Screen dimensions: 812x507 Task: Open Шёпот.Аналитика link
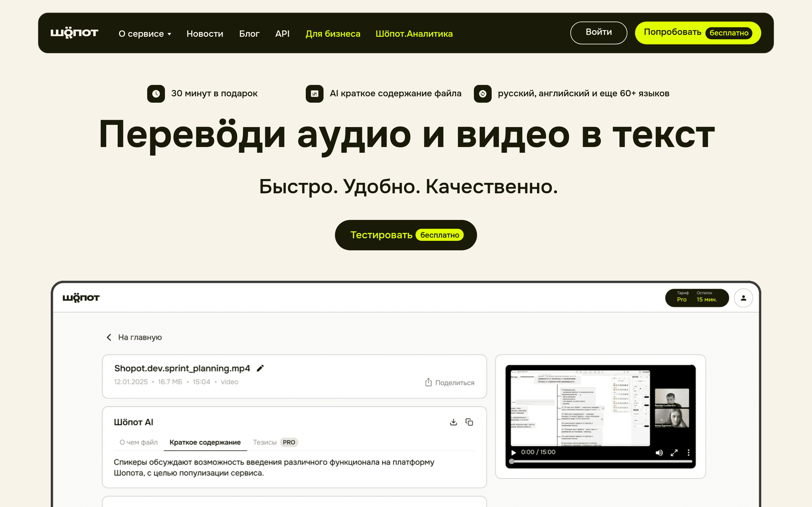pos(414,34)
